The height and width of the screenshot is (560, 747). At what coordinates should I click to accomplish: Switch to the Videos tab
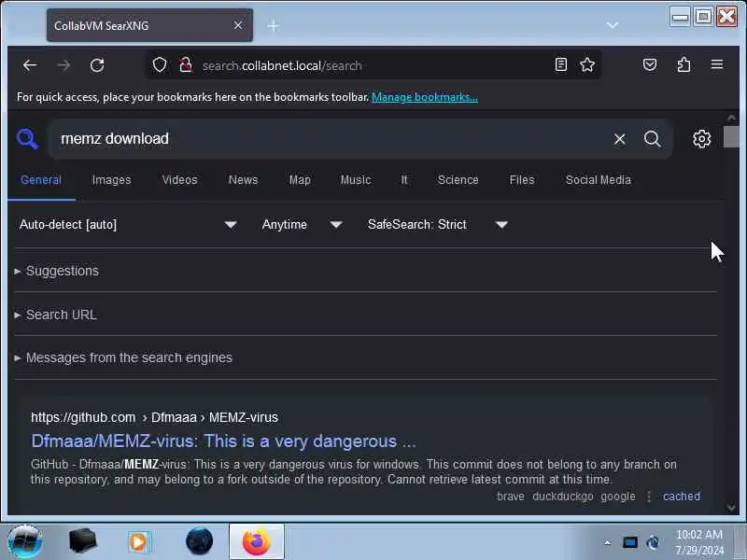(x=179, y=180)
